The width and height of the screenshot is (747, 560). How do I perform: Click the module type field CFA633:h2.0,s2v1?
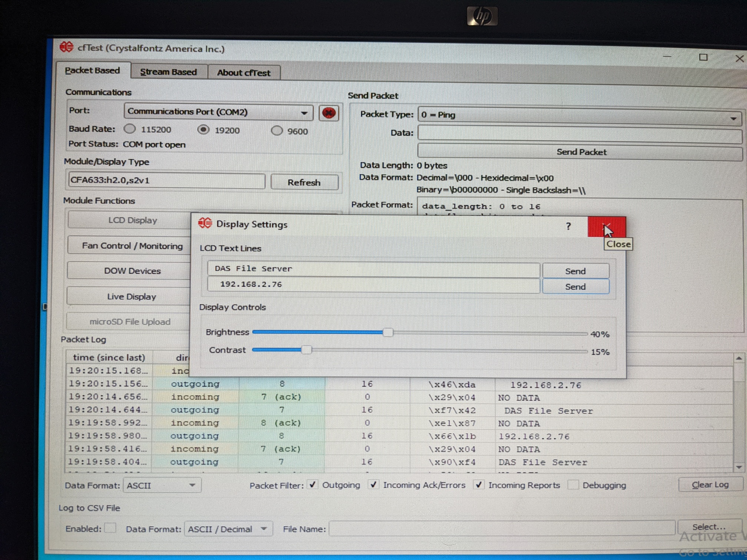[166, 180]
